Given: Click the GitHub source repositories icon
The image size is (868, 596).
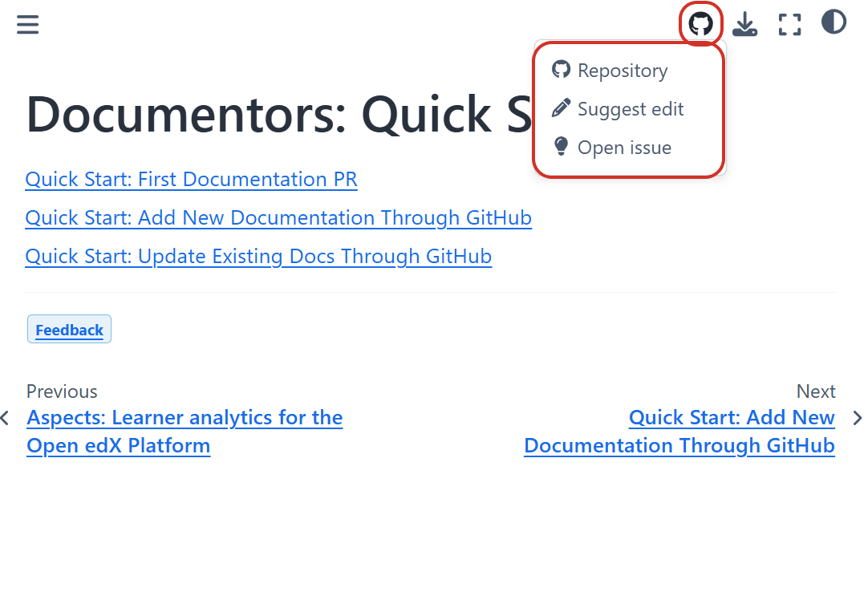Looking at the screenshot, I should 701,24.
